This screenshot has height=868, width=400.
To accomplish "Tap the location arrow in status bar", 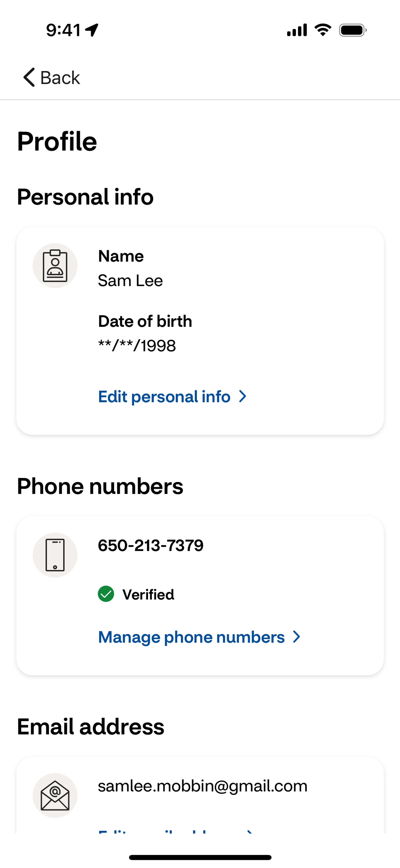I will [92, 30].
